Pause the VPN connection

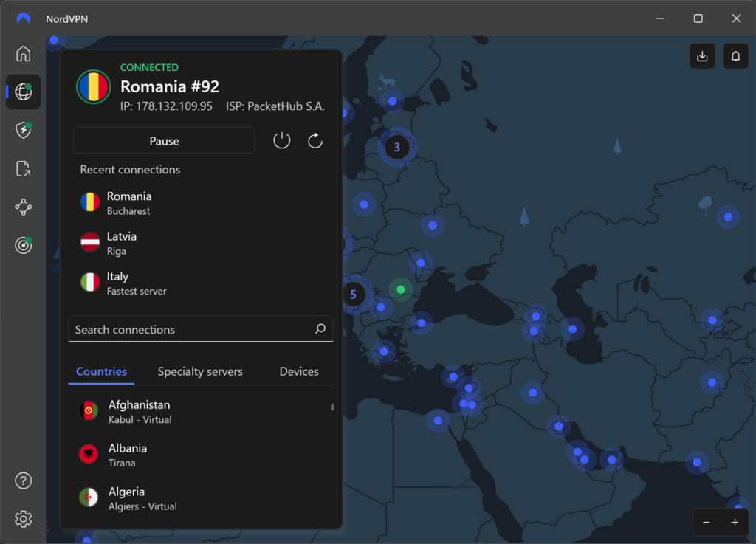point(164,141)
